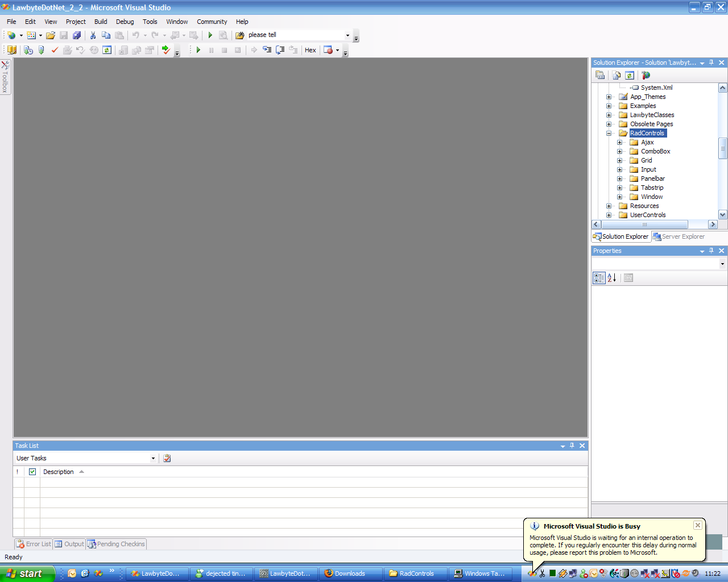Open the Downloads taskbar button

[x=350, y=573]
